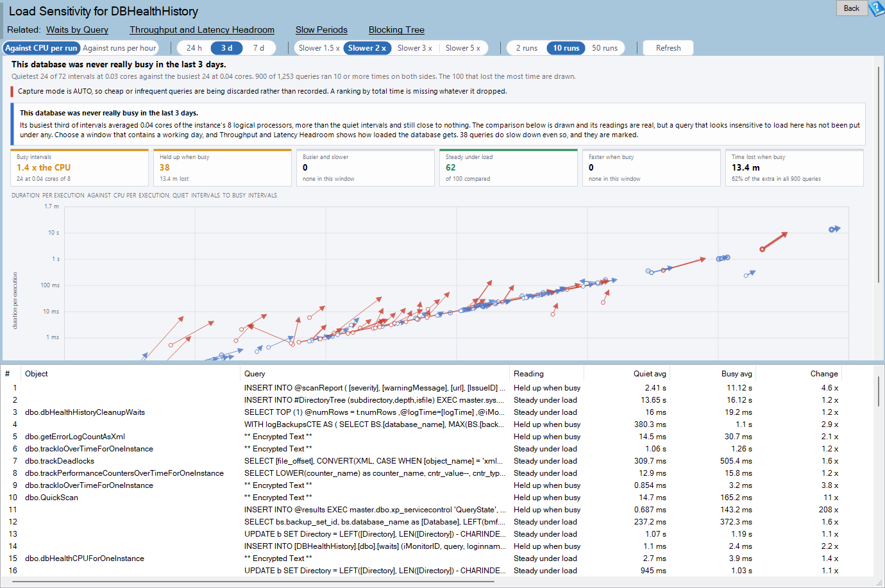Open the help icon beside Back
The height and width of the screenshot is (588, 885).
[876, 8]
